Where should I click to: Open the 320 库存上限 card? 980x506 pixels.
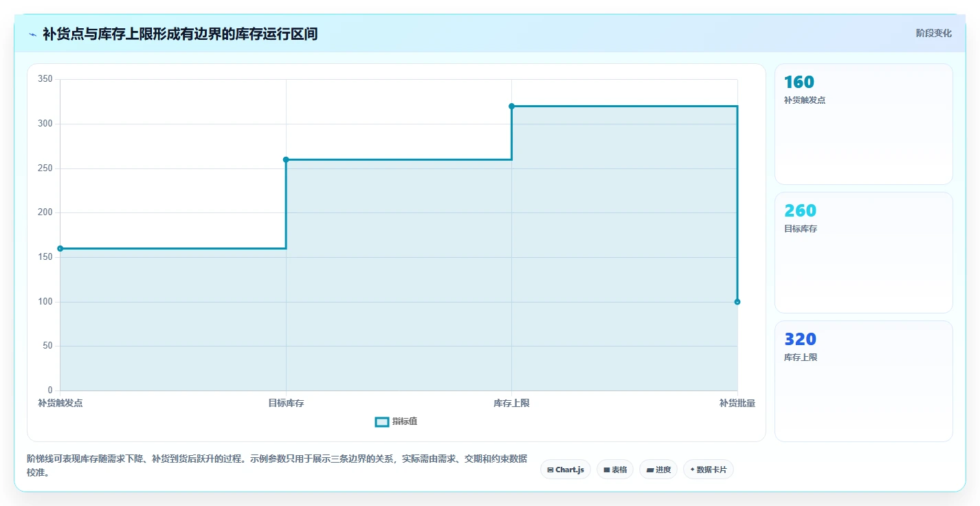pyautogui.click(x=863, y=381)
